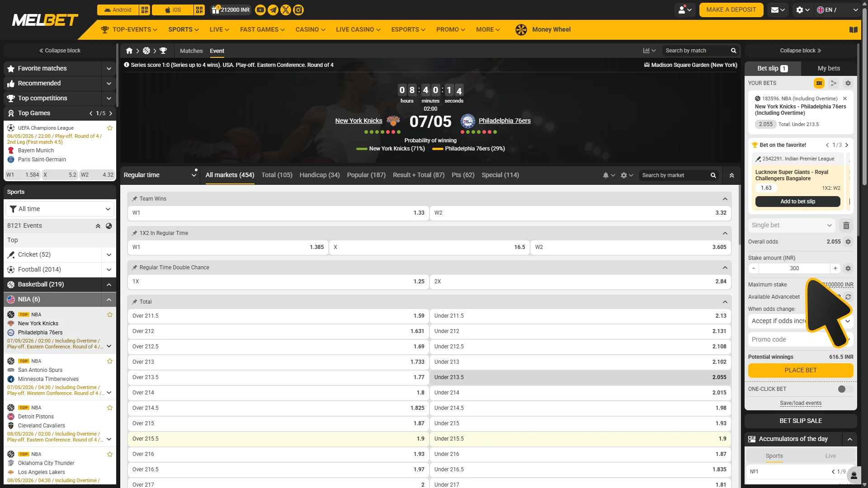Screen dimensions: 868x488
Task: Open the YouTube social icon
Action: (260, 10)
